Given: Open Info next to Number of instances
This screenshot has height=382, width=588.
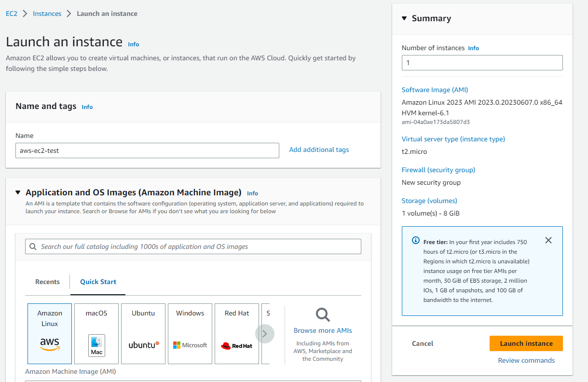Looking at the screenshot, I should click(474, 48).
